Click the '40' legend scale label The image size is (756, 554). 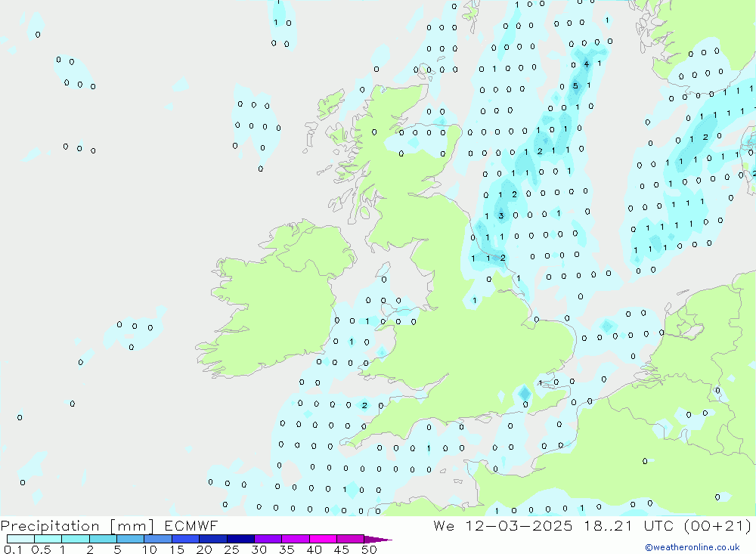pyautogui.click(x=314, y=549)
